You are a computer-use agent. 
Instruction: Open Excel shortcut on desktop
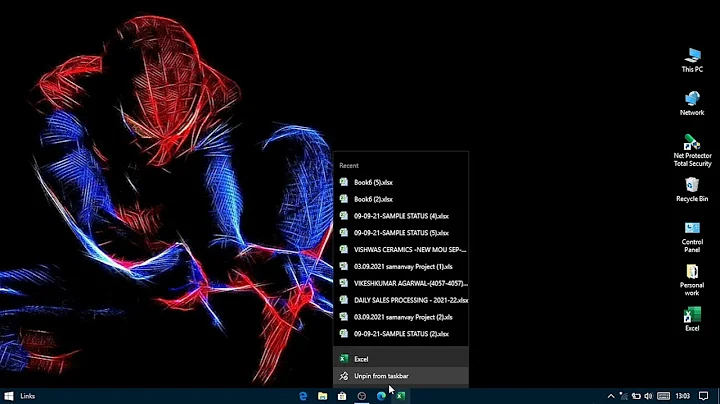point(692,319)
